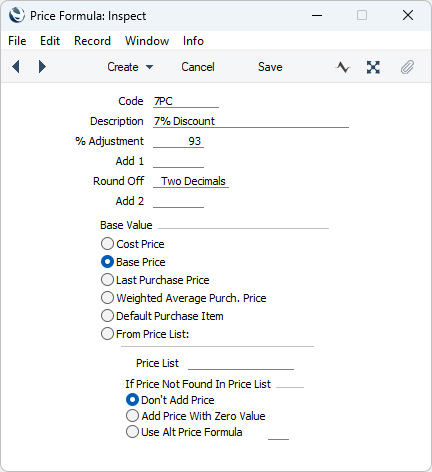This screenshot has height=472, width=432.
Task: Close the Price Formula window
Action: [x=408, y=15]
